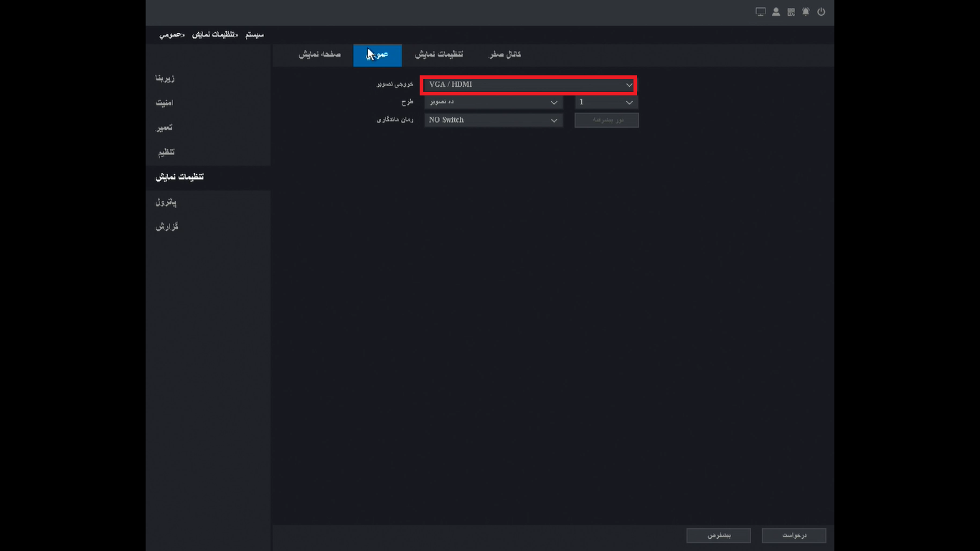980x551 pixels.
Task: Click the طرح field label
Action: [x=408, y=103]
